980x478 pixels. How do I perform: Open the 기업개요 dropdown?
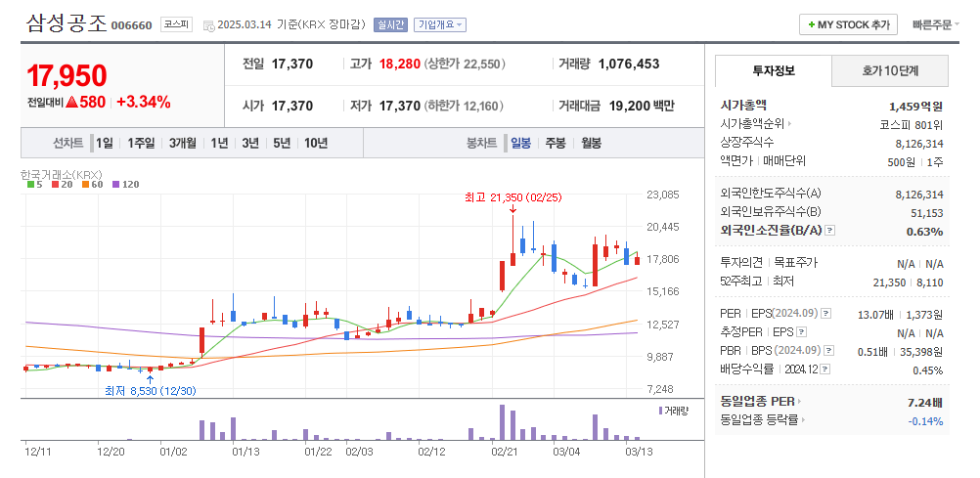click(440, 25)
